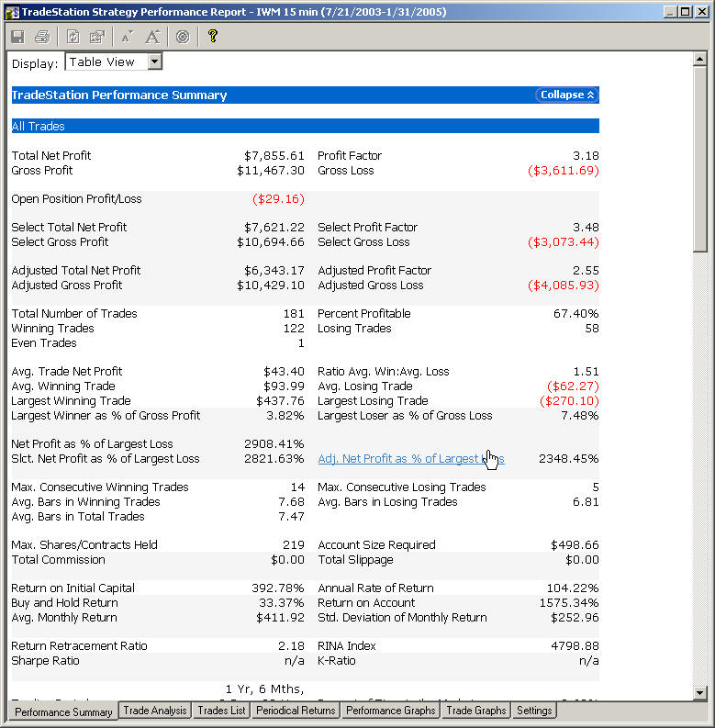Click Max. Consecutive Winning Trades value 14

[x=297, y=487]
